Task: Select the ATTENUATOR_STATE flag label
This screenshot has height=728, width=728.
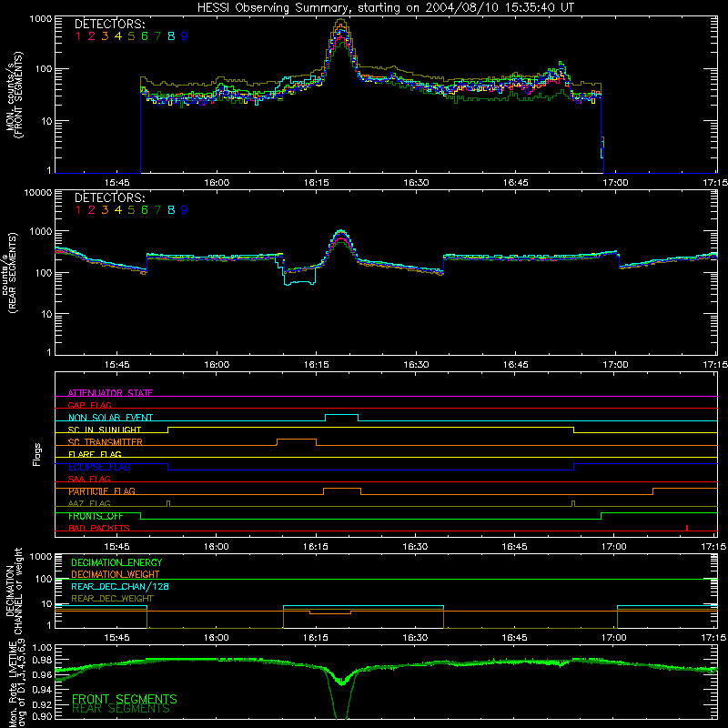Action: [110, 393]
